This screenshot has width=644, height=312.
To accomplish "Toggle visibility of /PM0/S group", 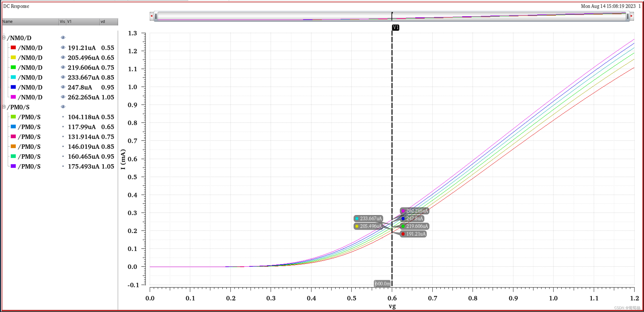I will [x=63, y=107].
